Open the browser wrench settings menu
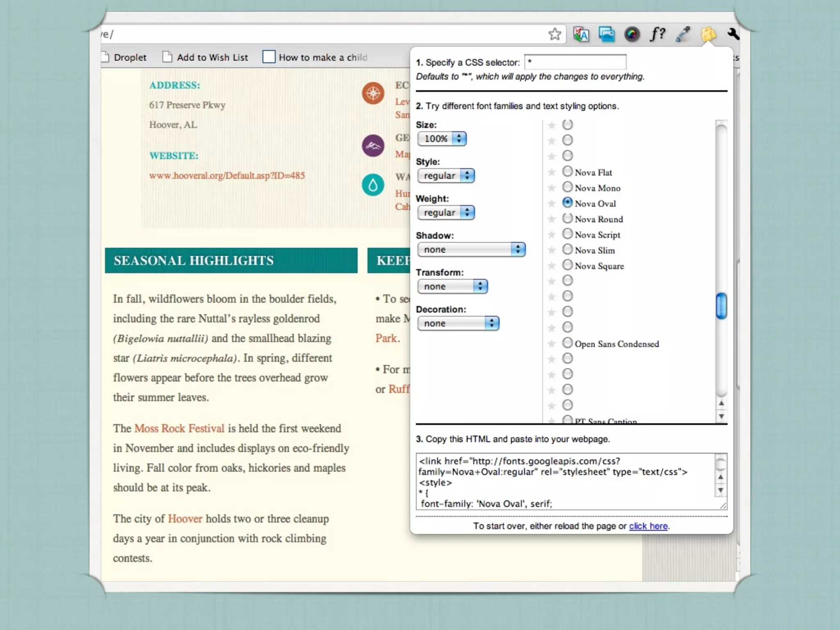Viewport: 840px width, 630px height. (733, 34)
